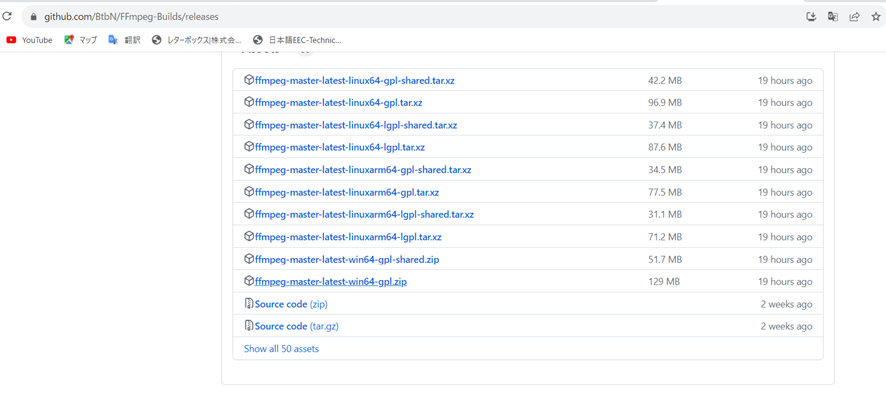Image resolution: width=886 pixels, height=401 pixels.
Task: Click the share page icon
Action: coord(854,17)
